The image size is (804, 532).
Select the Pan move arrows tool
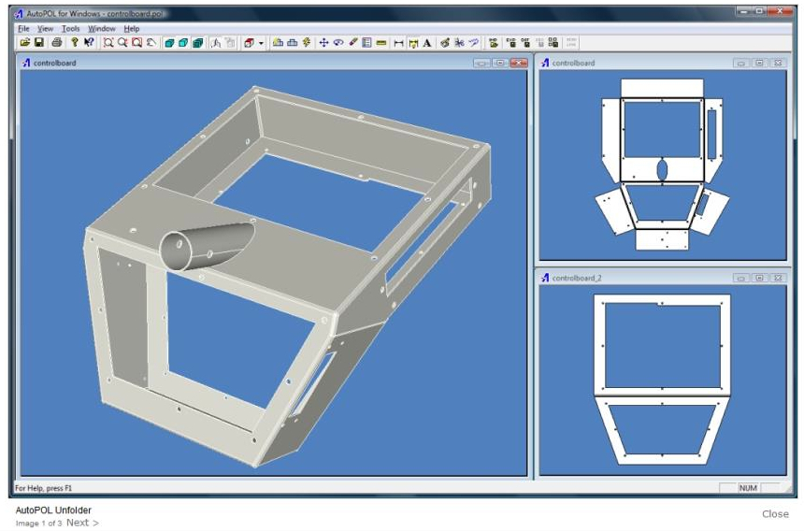click(323, 42)
